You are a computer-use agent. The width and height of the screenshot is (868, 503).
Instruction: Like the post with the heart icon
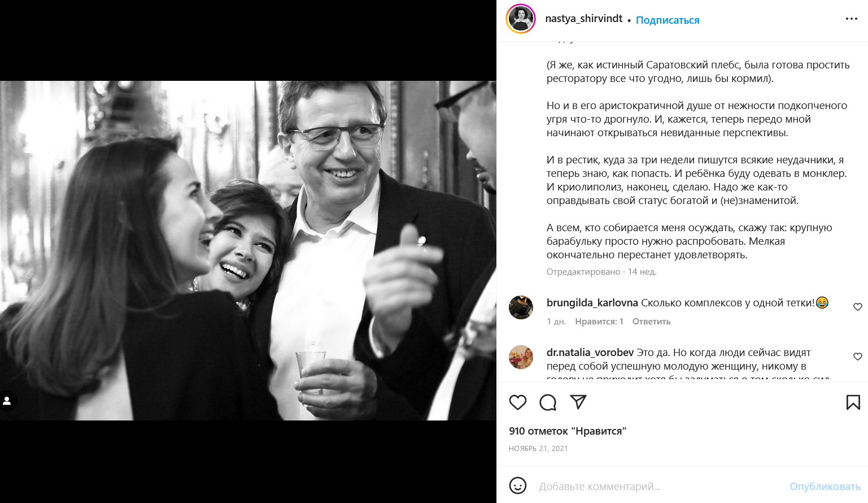517,402
